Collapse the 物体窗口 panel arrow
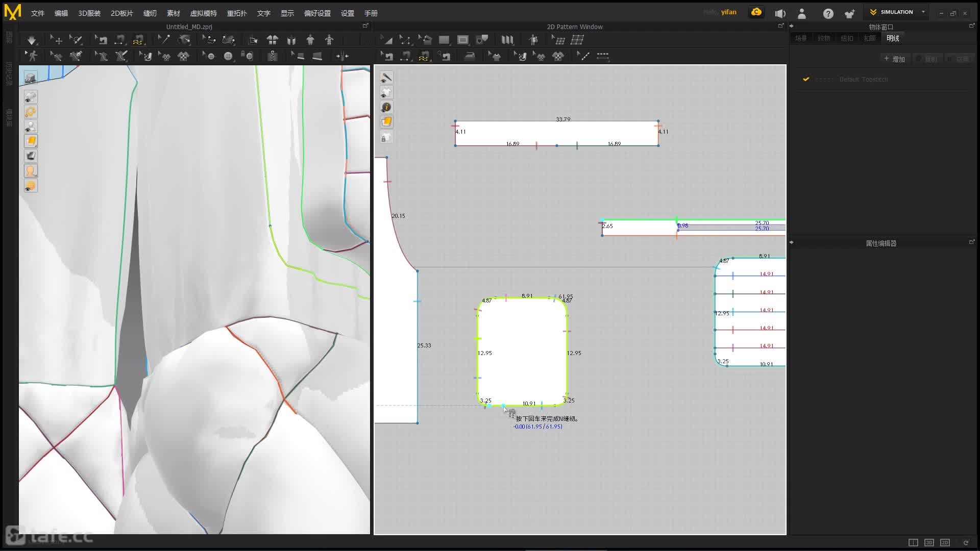 coord(792,26)
